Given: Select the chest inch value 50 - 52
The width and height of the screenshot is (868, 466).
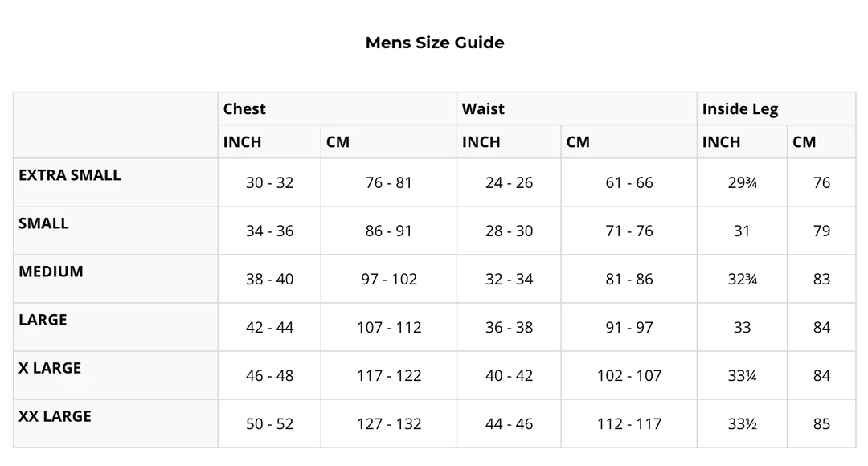Looking at the screenshot, I should click(x=269, y=423).
